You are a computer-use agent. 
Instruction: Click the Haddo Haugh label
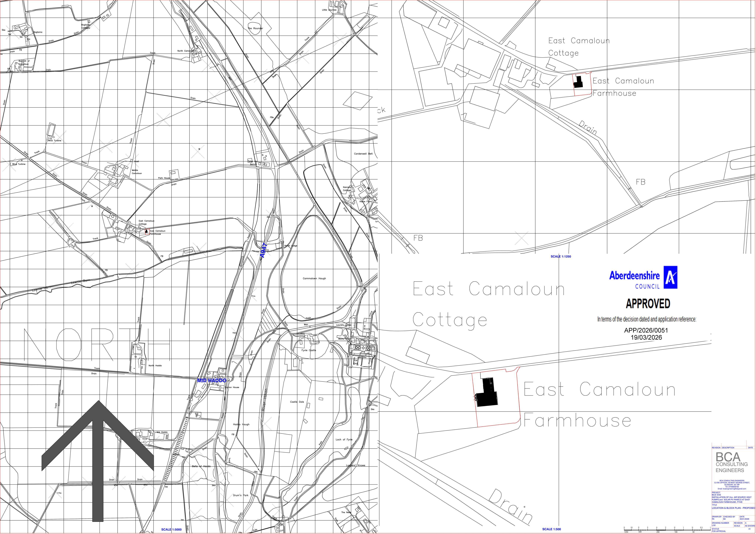pos(241,425)
